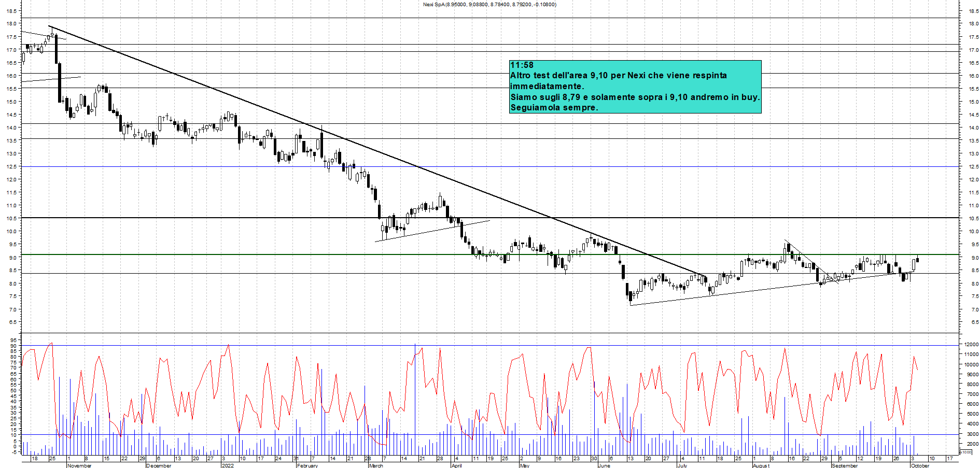Select the "5000" volume scale label

(x=972, y=414)
